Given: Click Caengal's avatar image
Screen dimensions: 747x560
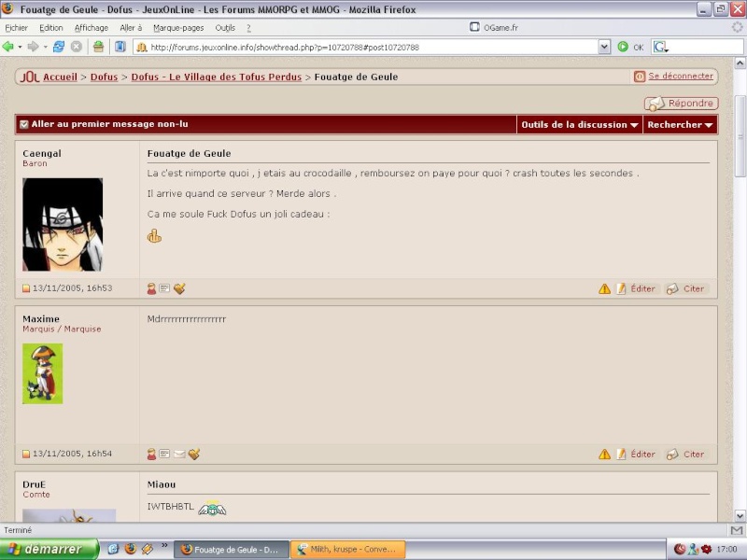Looking at the screenshot, I should point(63,224).
